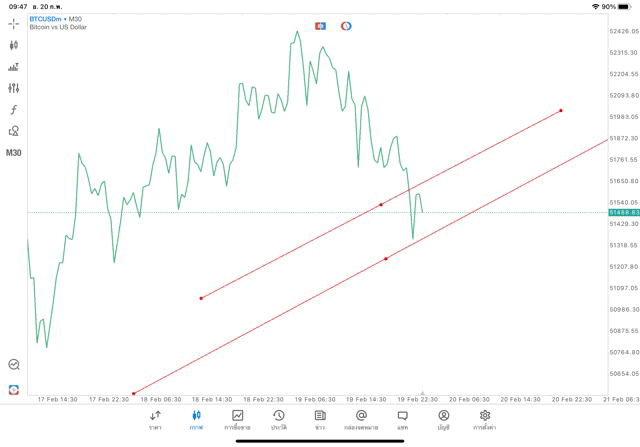This screenshot has width=640, height=447.
Task: Open the ข่าว (news) tab
Action: click(320, 419)
